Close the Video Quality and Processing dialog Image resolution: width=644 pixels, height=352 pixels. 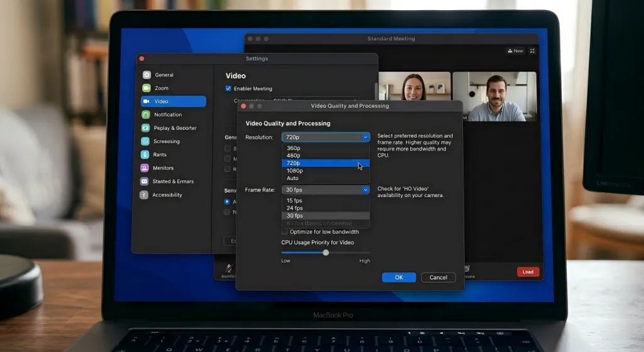(243, 106)
